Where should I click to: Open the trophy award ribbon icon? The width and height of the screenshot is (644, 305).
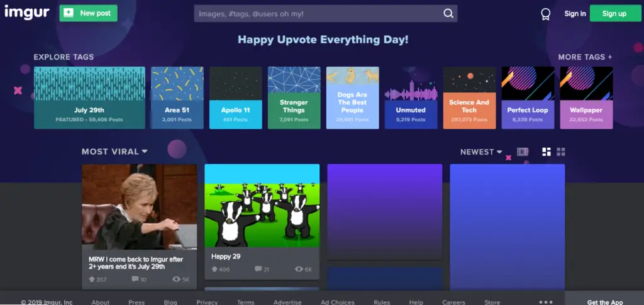pos(545,14)
